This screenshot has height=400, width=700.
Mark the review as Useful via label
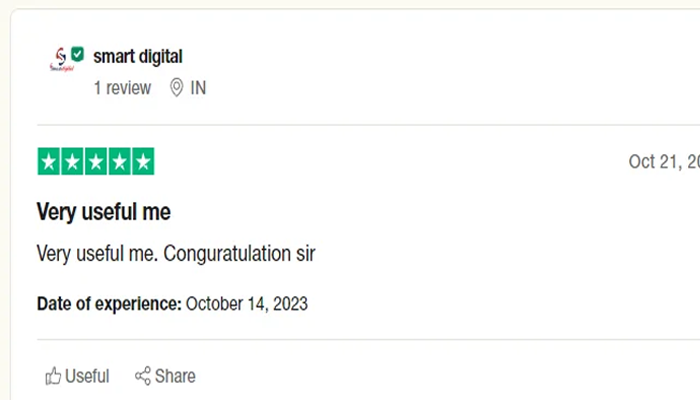click(x=87, y=376)
